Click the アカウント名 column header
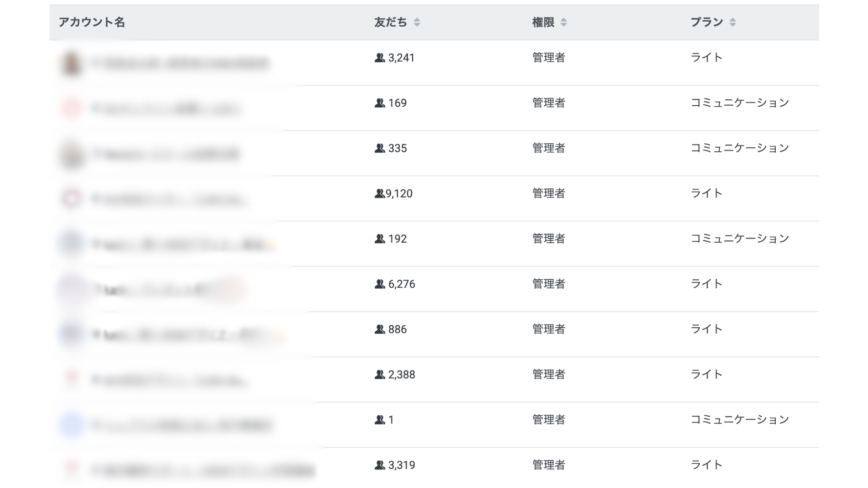Image resolution: width=868 pixels, height=488 pixels. pos(92,22)
